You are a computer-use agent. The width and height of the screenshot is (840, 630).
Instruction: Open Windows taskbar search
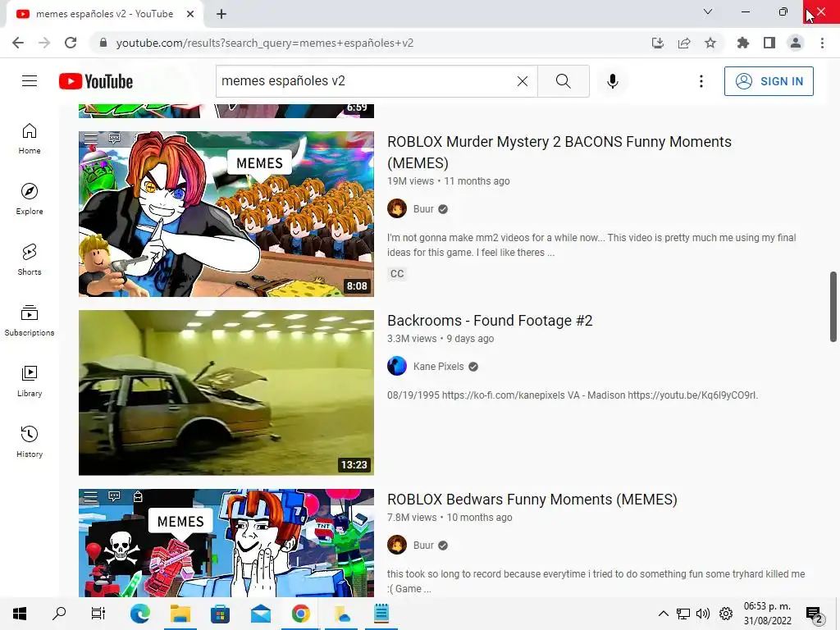(x=59, y=614)
